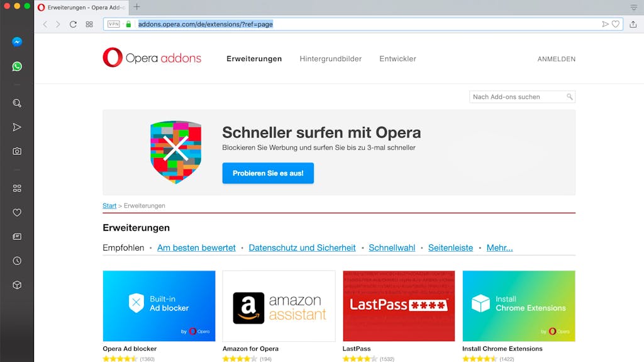Open the Install Chrome Extensions thumbnail
This screenshot has height=362, width=644.
point(519,305)
